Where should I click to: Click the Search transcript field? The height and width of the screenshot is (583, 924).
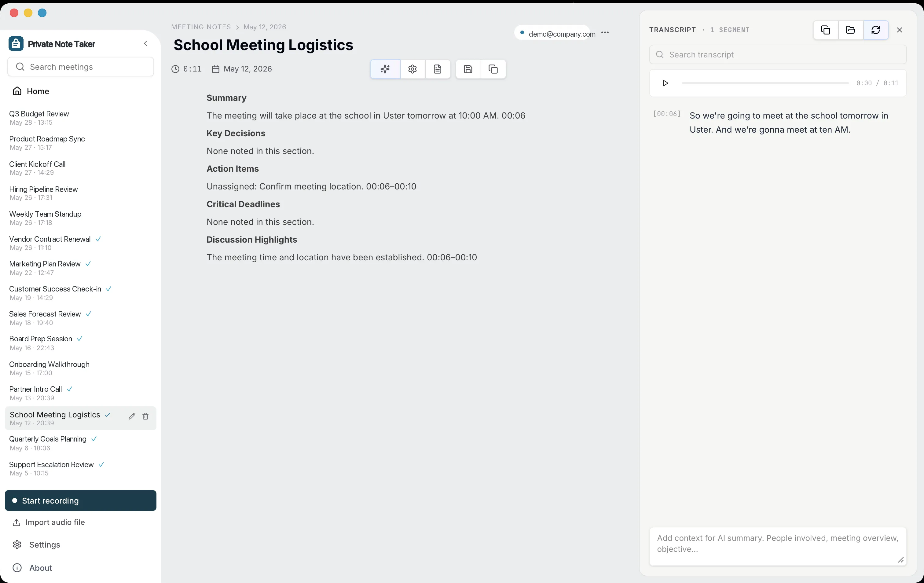pyautogui.click(x=778, y=54)
